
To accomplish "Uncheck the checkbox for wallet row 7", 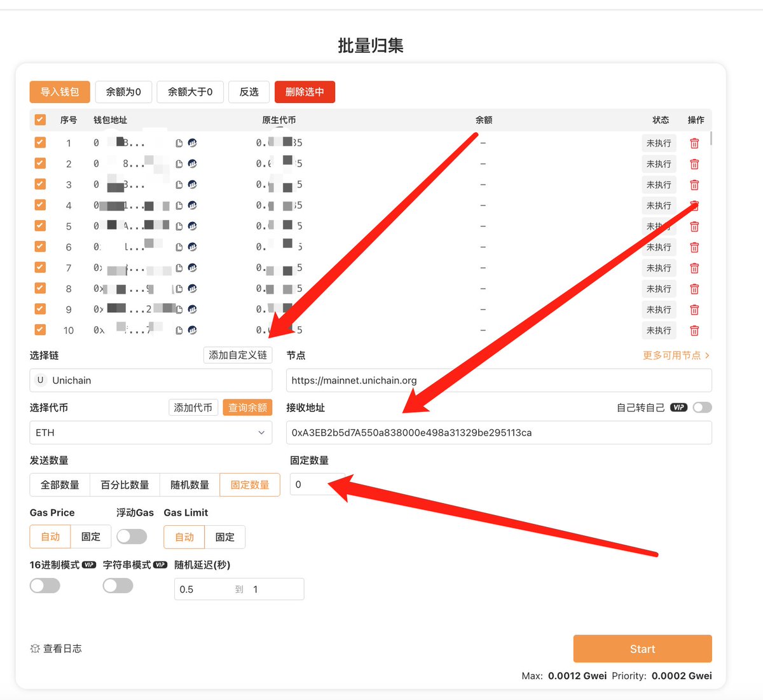I will [x=40, y=267].
